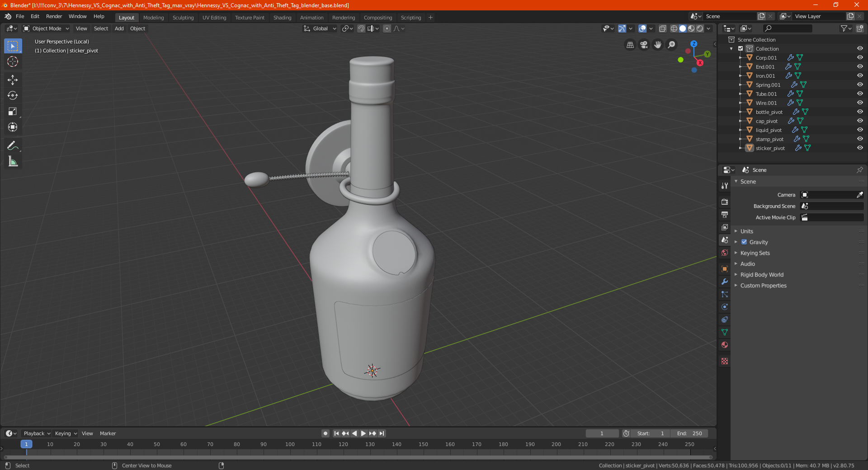Open the View Layer properties tab
Viewport: 868px width, 470px height.
725,227
